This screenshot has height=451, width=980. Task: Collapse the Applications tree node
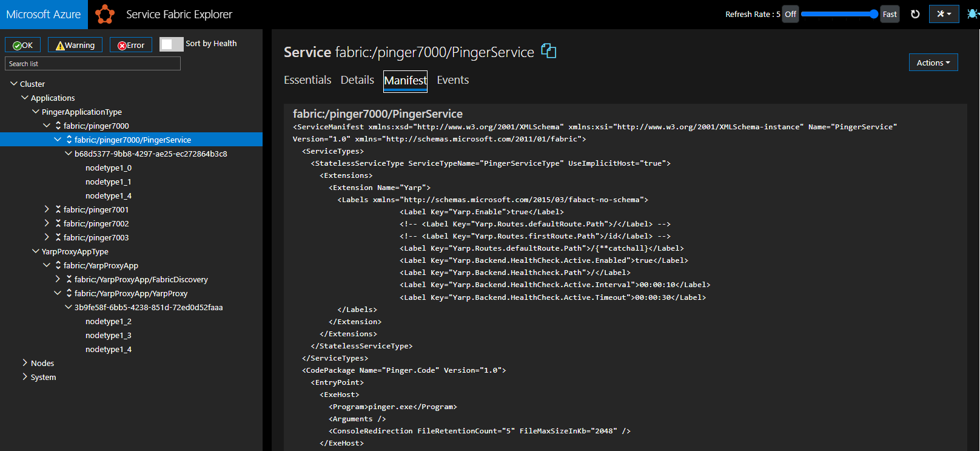pyautogui.click(x=25, y=97)
